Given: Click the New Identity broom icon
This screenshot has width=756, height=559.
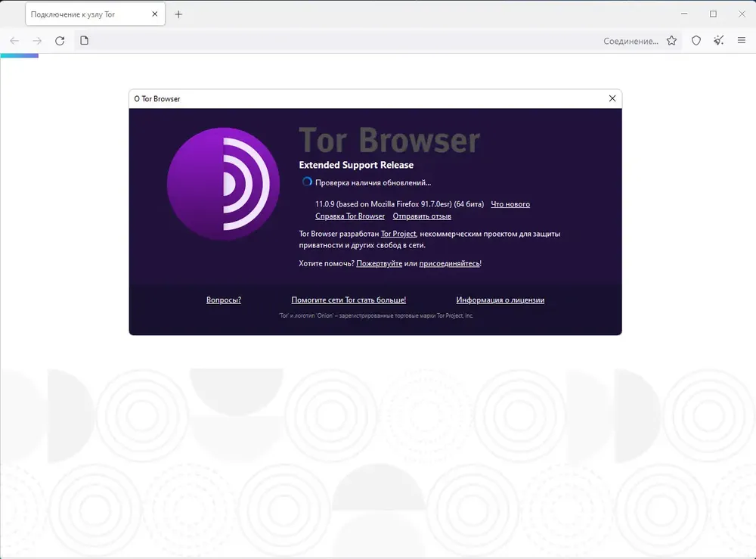Looking at the screenshot, I should (719, 41).
